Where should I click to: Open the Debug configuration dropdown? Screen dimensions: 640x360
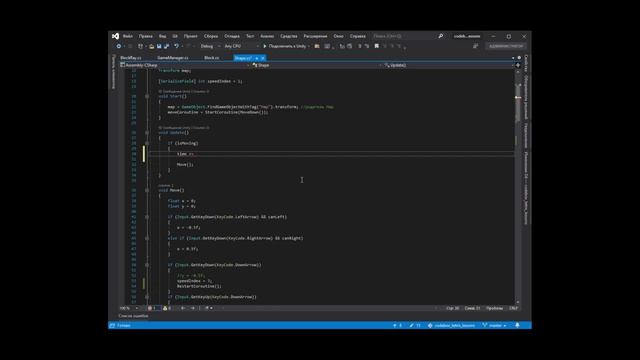(x=210, y=46)
